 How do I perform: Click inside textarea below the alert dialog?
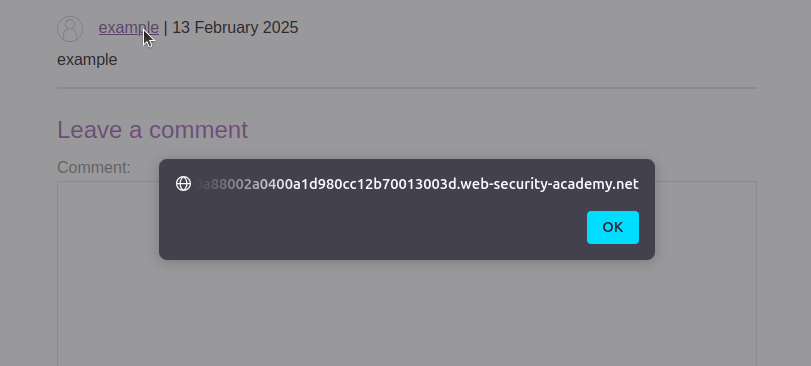(x=407, y=315)
